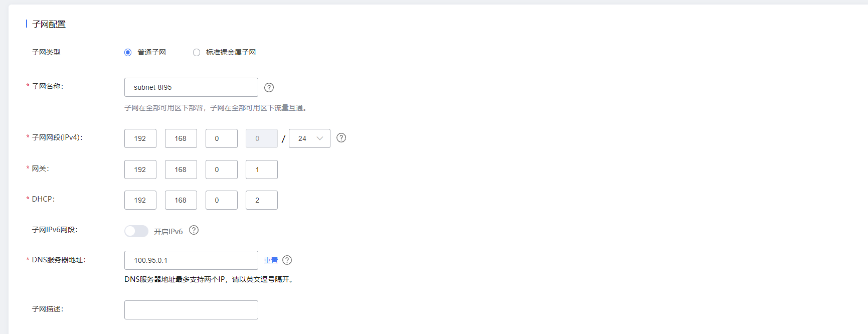Click help icon beside IPv4 subnet mask dropdown

pyautogui.click(x=341, y=137)
